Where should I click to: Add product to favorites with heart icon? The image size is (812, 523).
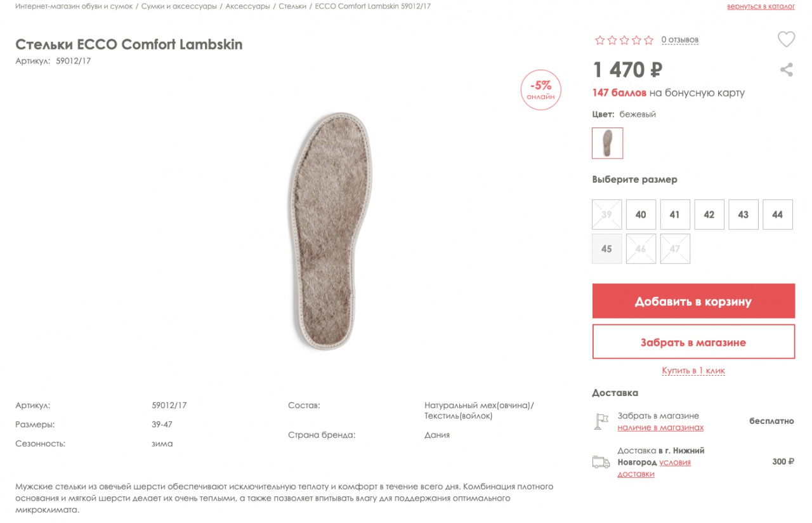pyautogui.click(x=786, y=39)
